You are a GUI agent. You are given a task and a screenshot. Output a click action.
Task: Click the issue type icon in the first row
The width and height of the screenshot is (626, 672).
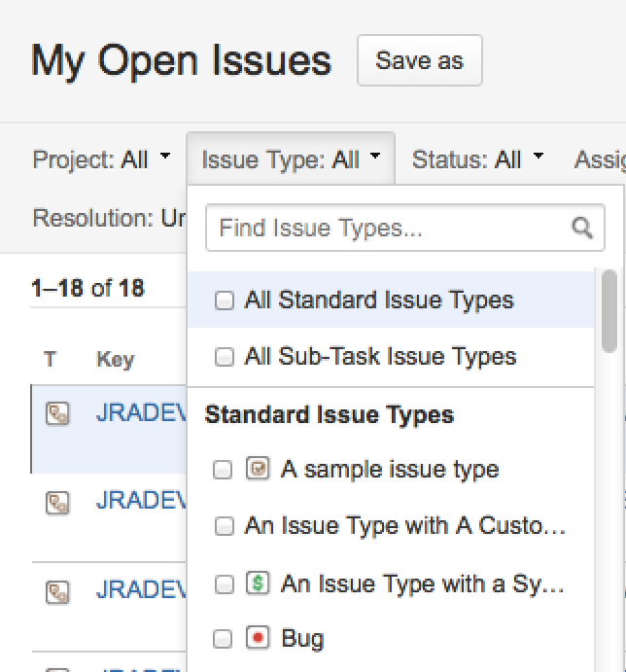(58, 415)
